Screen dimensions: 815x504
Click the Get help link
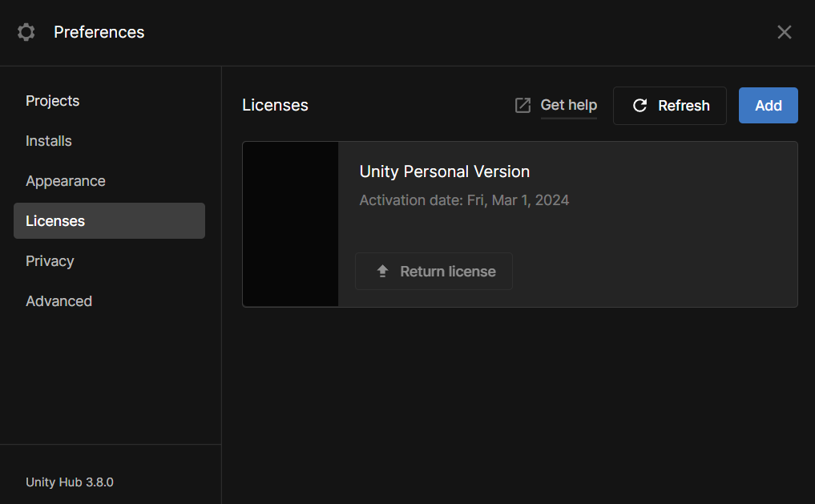coord(569,106)
